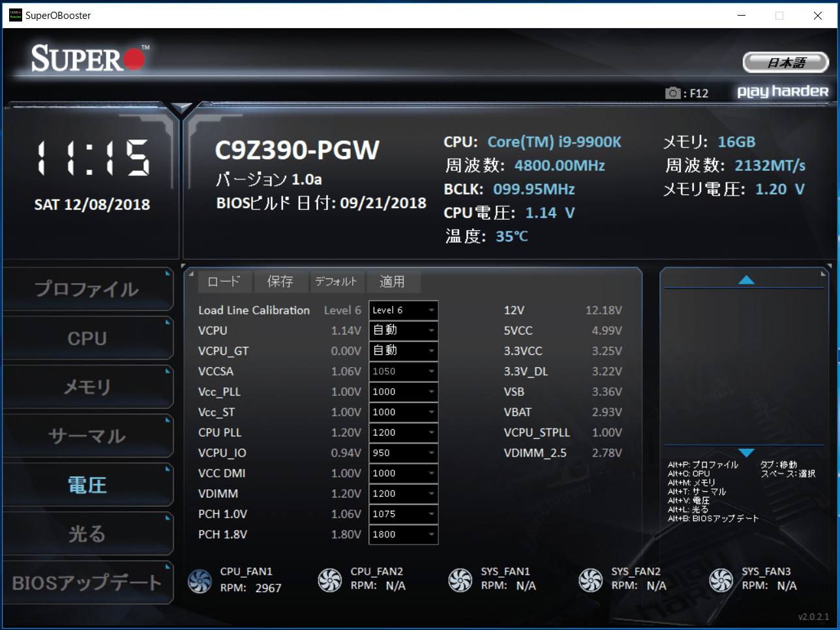This screenshot has height=630, width=840.
Task: Click the up arrow in the right panel
Action: click(x=746, y=280)
